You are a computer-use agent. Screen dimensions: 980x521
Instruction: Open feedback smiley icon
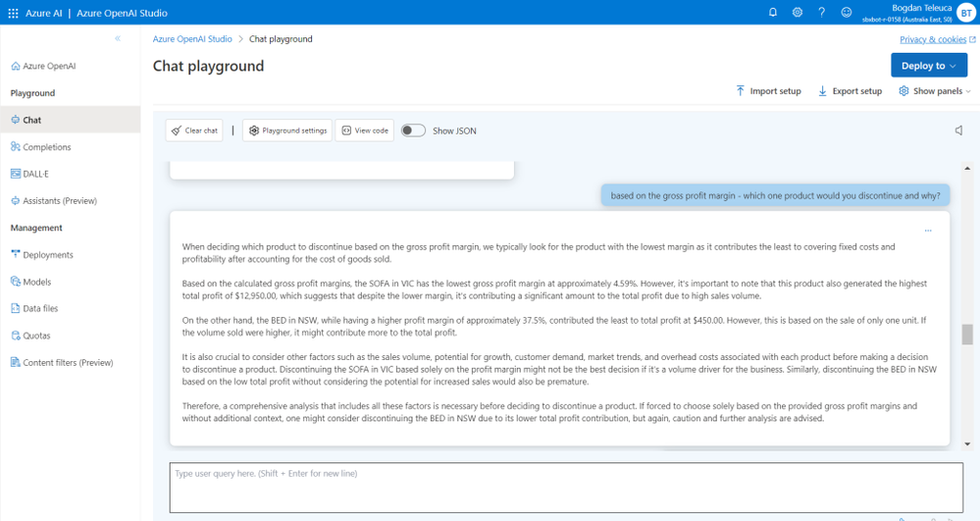[846, 12]
